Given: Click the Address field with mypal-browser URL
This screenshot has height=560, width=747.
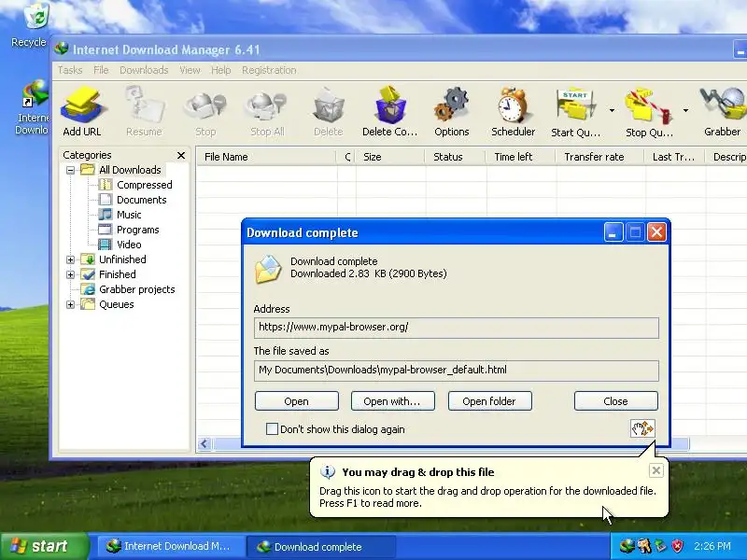Looking at the screenshot, I should (457, 328).
